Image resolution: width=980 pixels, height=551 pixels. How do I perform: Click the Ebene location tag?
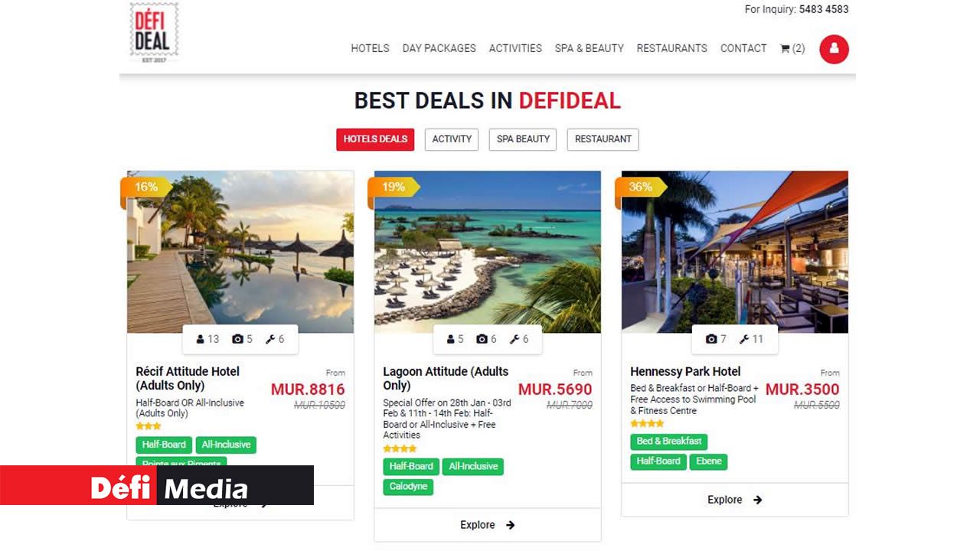[709, 461]
